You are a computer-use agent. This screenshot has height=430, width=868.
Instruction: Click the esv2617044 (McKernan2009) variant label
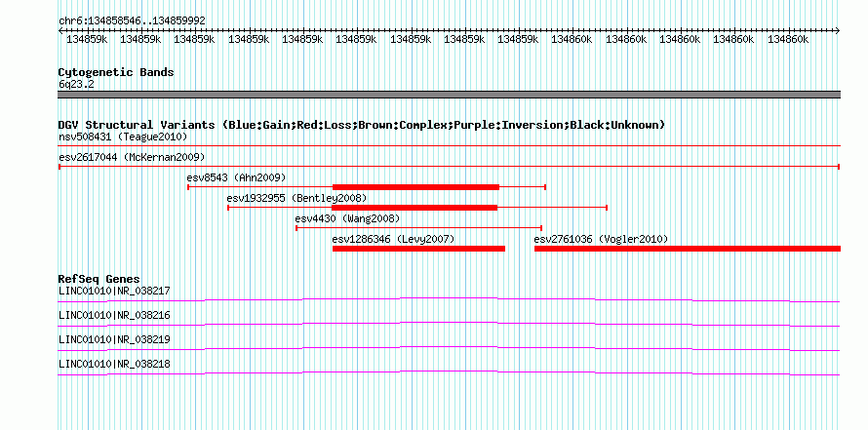coord(132,157)
